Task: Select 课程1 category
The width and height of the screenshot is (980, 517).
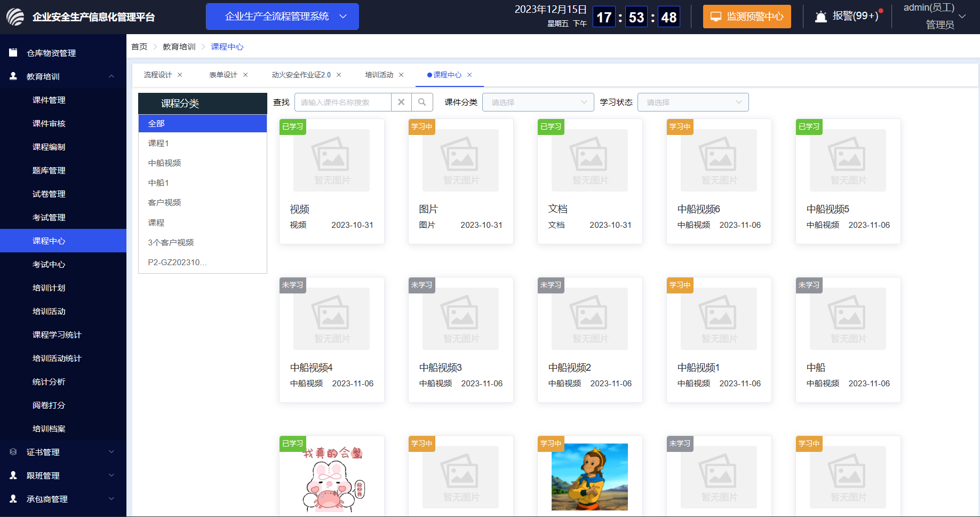Action: [203, 143]
